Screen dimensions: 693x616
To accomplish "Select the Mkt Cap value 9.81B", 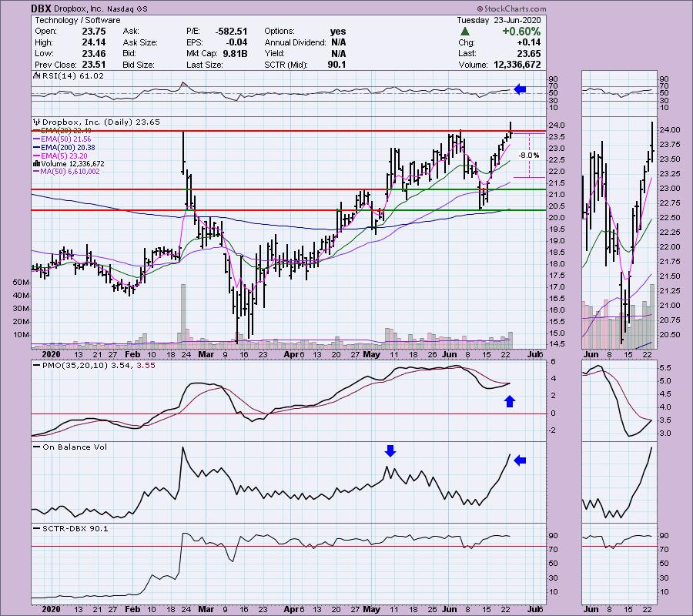I will coord(235,53).
